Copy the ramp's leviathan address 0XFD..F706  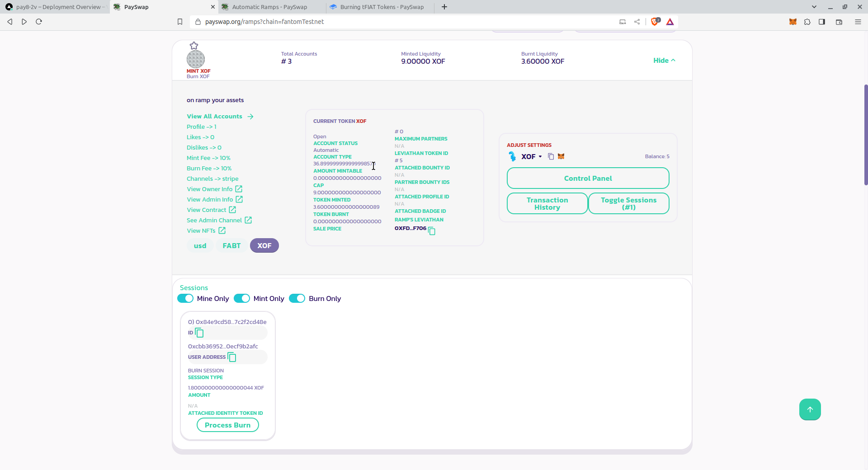point(432,231)
